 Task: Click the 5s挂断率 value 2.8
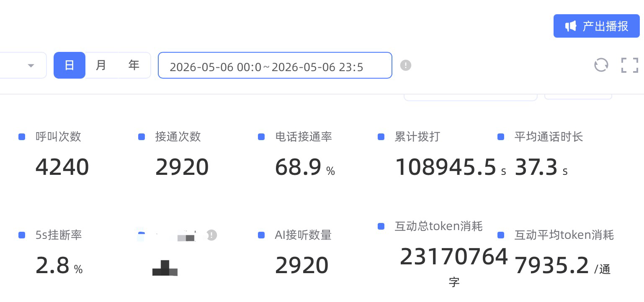pyautogui.click(x=52, y=266)
